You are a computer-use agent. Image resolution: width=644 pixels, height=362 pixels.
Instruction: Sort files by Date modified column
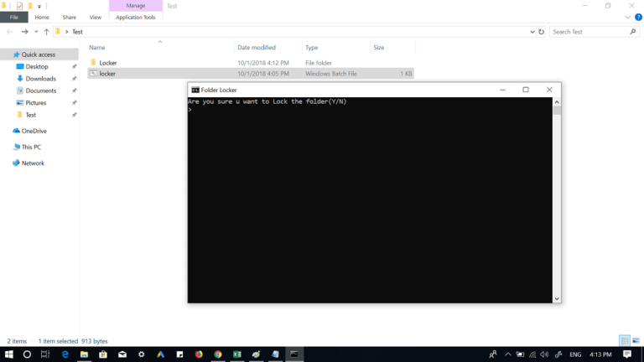click(x=256, y=48)
